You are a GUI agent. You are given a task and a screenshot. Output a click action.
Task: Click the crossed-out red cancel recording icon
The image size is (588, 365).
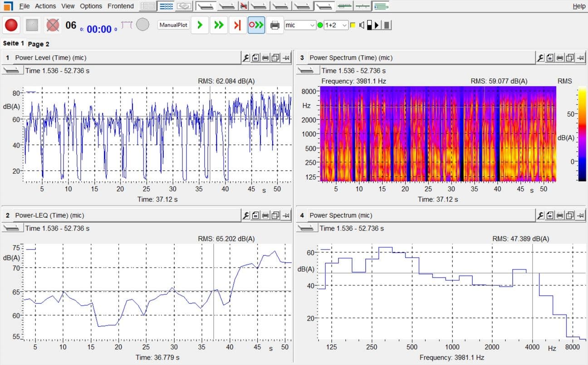53,25
